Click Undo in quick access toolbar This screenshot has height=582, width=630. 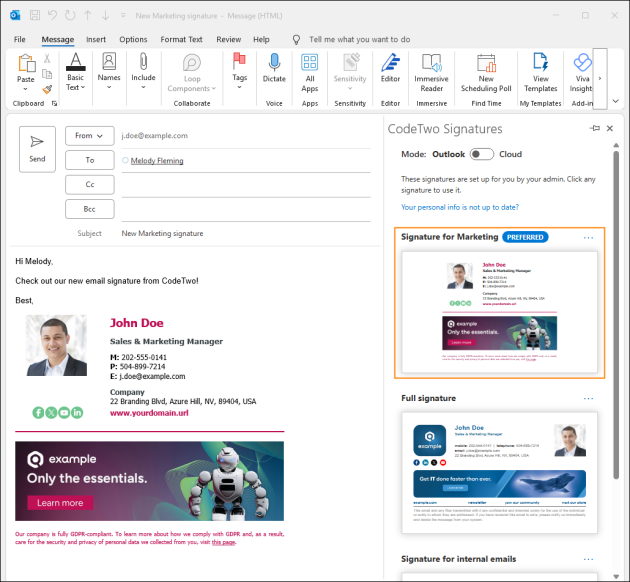52,15
